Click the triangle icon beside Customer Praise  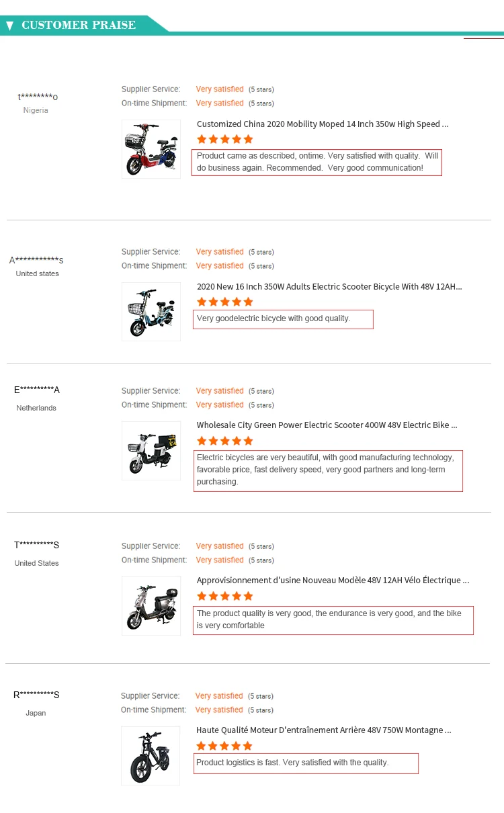(x=9, y=26)
